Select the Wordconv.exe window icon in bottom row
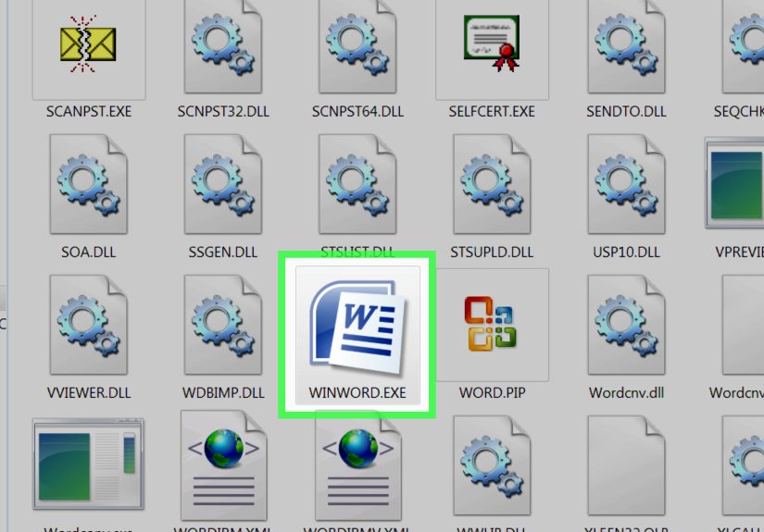Viewport: 764px width, 532px height. coord(88,464)
